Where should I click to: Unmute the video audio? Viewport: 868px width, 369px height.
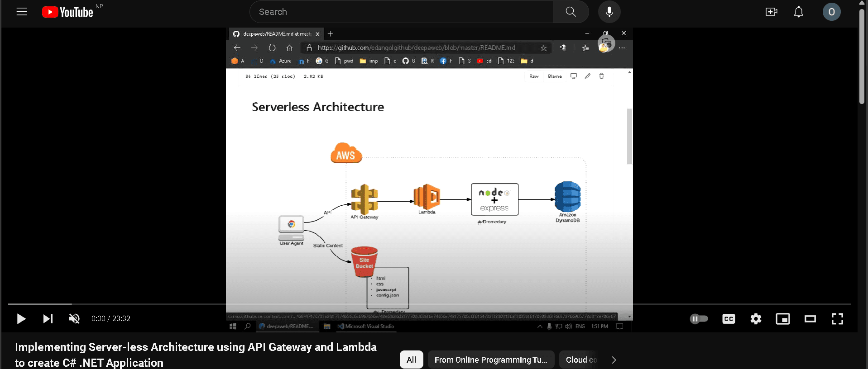coord(74,319)
